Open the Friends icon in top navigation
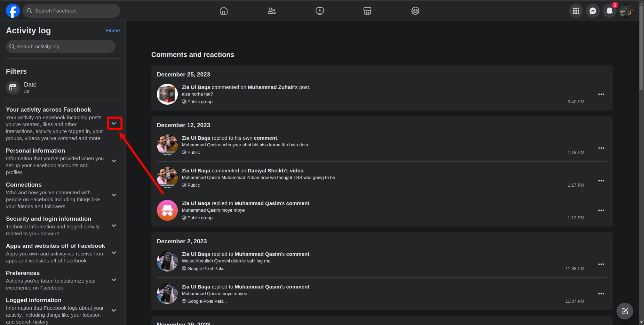 272,11
